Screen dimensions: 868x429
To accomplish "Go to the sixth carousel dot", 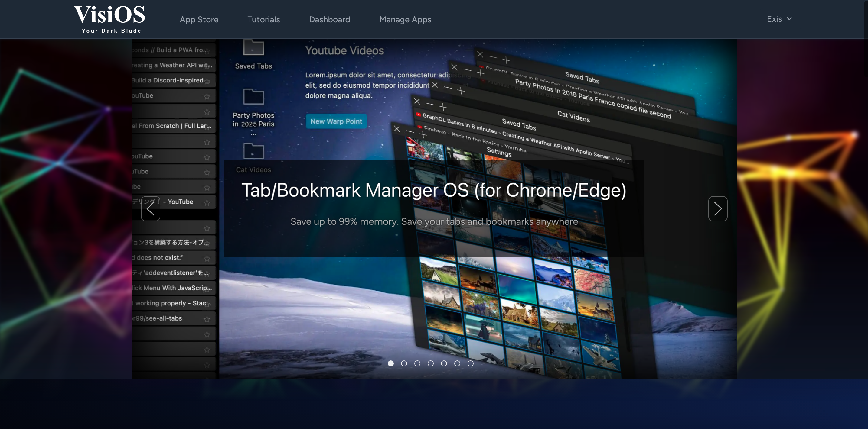I will (457, 363).
